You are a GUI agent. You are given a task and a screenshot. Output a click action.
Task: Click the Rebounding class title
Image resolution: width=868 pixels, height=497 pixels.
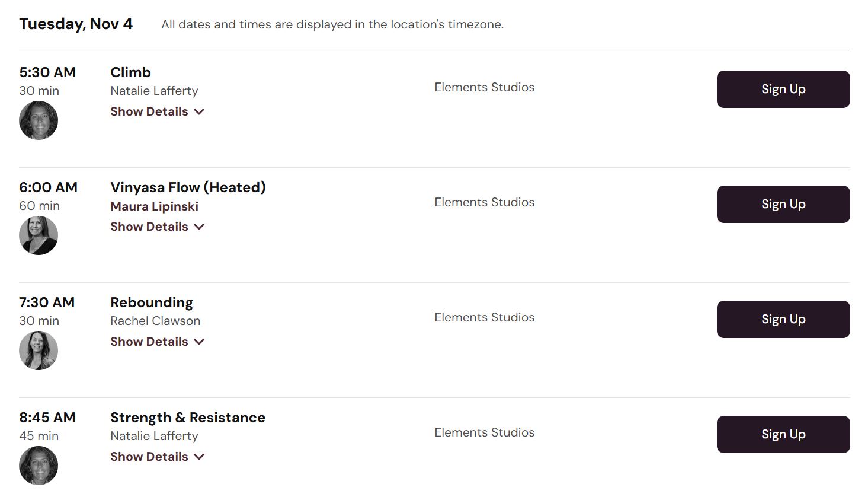pos(152,302)
